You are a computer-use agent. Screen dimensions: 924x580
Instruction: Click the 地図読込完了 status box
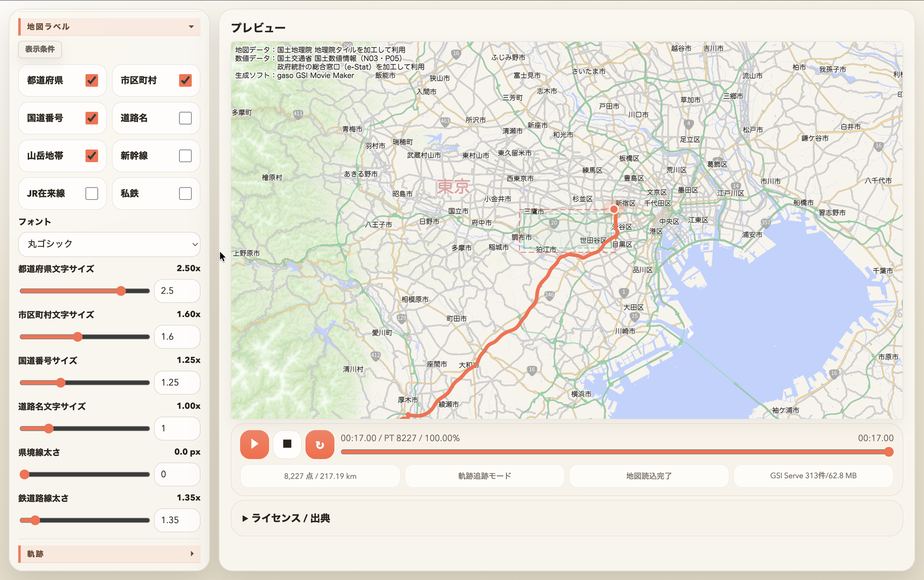(649, 476)
